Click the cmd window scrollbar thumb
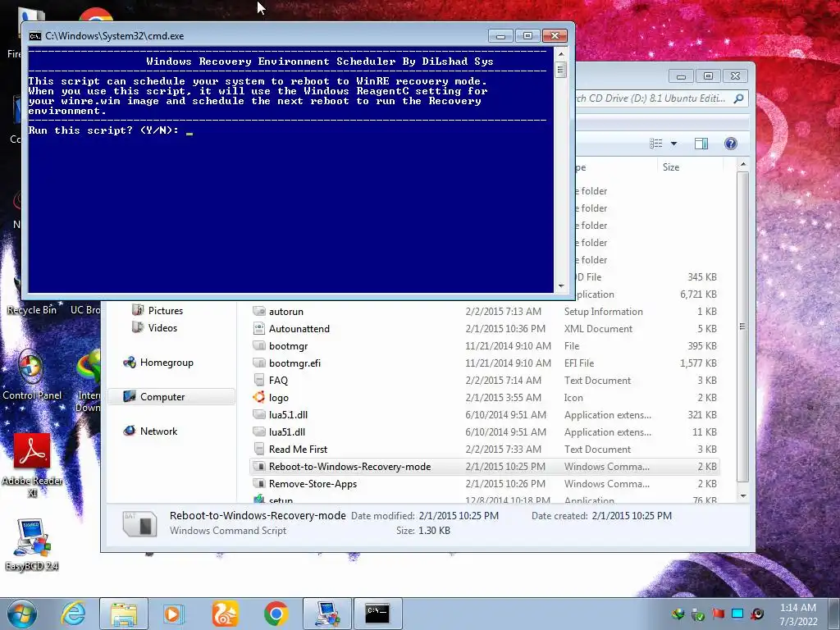Image resolution: width=840 pixels, height=630 pixels. [x=561, y=70]
